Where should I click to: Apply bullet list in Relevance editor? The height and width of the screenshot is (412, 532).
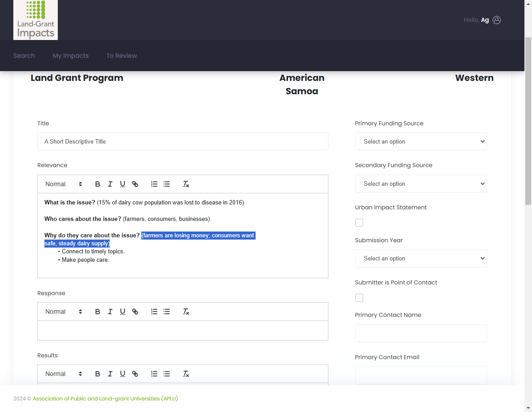click(x=167, y=184)
